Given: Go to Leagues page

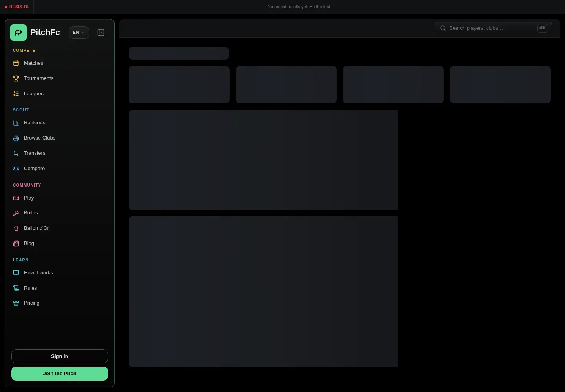Looking at the screenshot, I should (60, 94).
